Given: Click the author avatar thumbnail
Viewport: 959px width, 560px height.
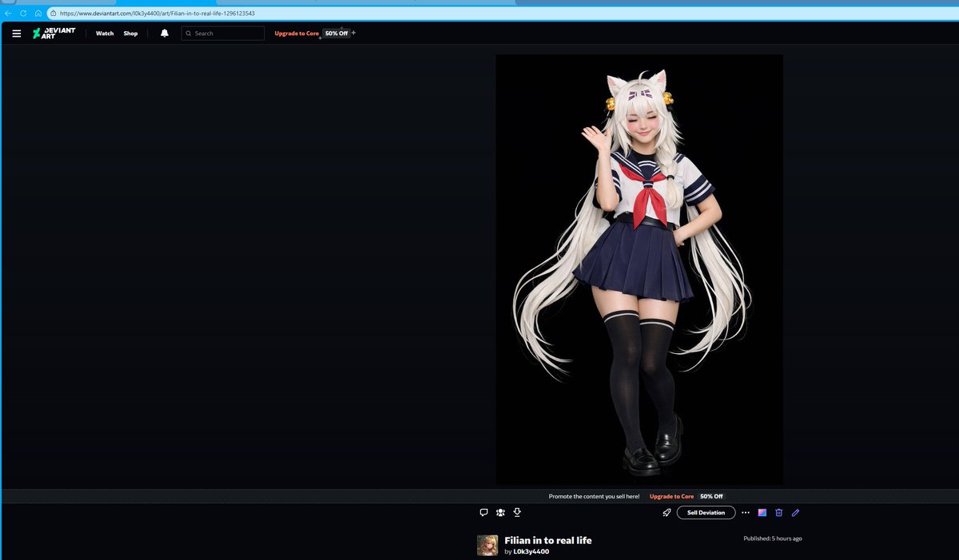Looking at the screenshot, I should tap(487, 546).
